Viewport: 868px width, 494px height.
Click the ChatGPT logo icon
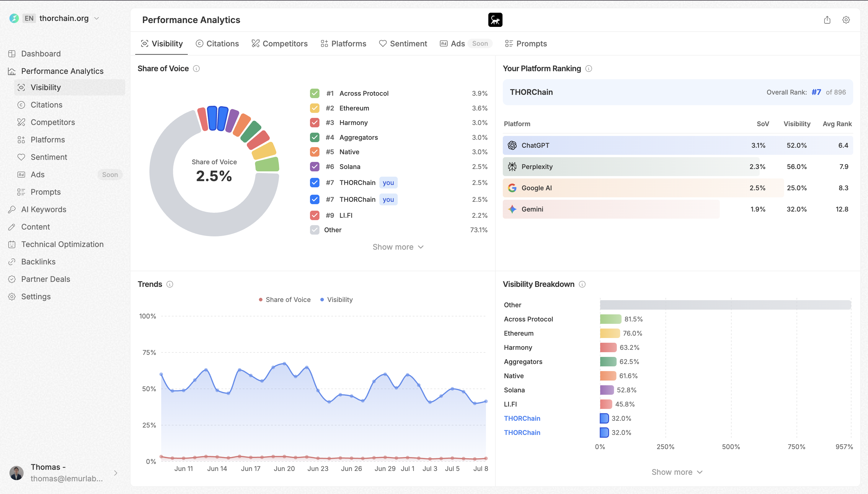coord(512,145)
